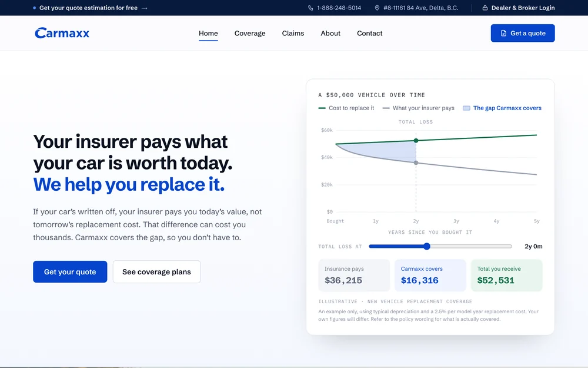Click The gap Carmaxx covers legend swatch
Image resolution: width=588 pixels, height=368 pixels.
click(466, 108)
